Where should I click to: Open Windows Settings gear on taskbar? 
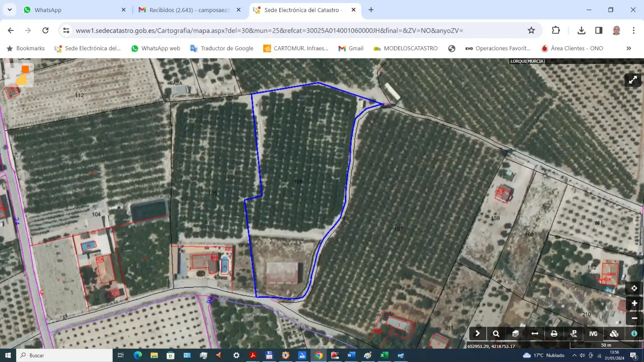tap(236, 355)
